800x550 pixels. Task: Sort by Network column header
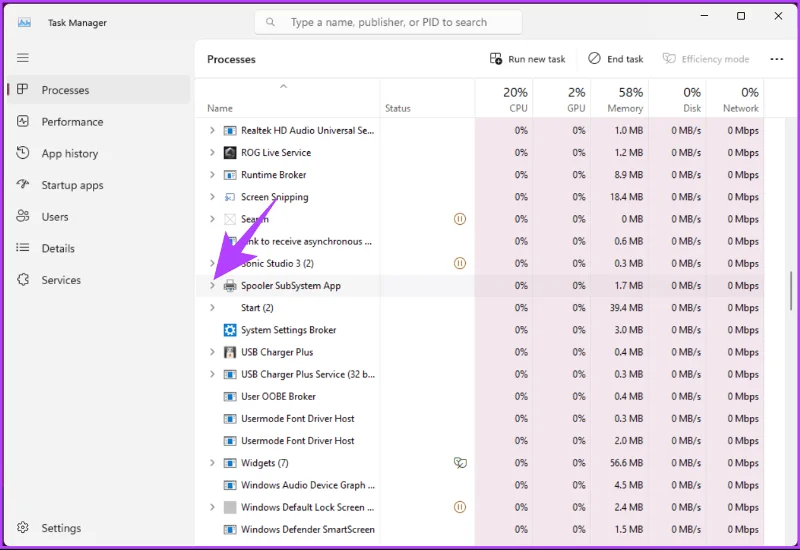(735, 99)
